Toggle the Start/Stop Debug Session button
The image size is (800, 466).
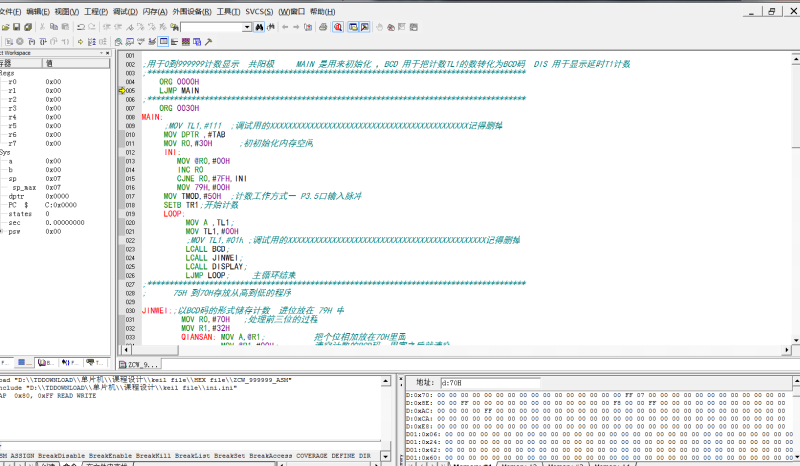[x=338, y=27]
